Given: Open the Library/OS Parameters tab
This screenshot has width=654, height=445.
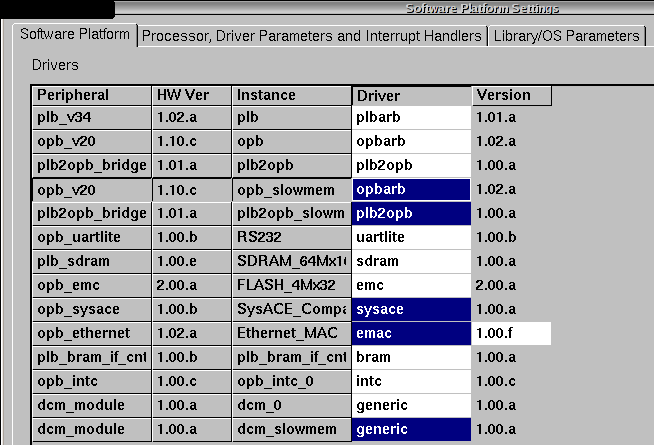Looking at the screenshot, I should click(x=566, y=36).
